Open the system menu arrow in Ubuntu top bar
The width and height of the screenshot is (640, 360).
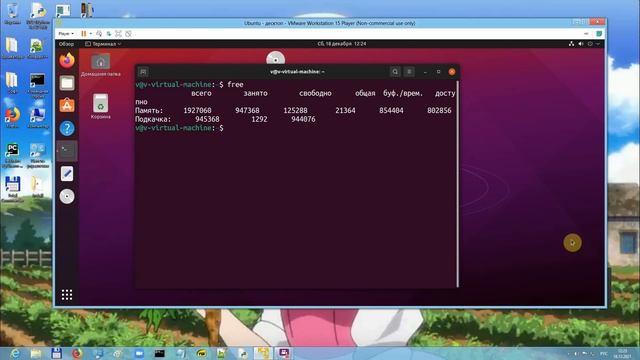[598, 44]
